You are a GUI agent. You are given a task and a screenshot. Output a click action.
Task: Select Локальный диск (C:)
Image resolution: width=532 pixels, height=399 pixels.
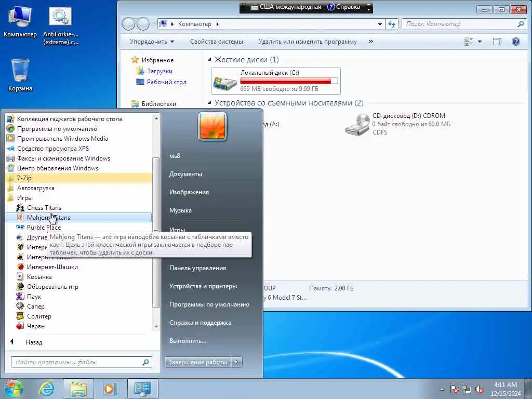(276, 81)
